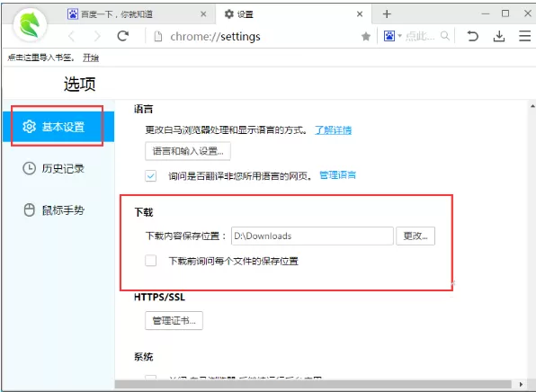Click the browser horse logo icon
The image size is (536, 392).
(x=30, y=25)
